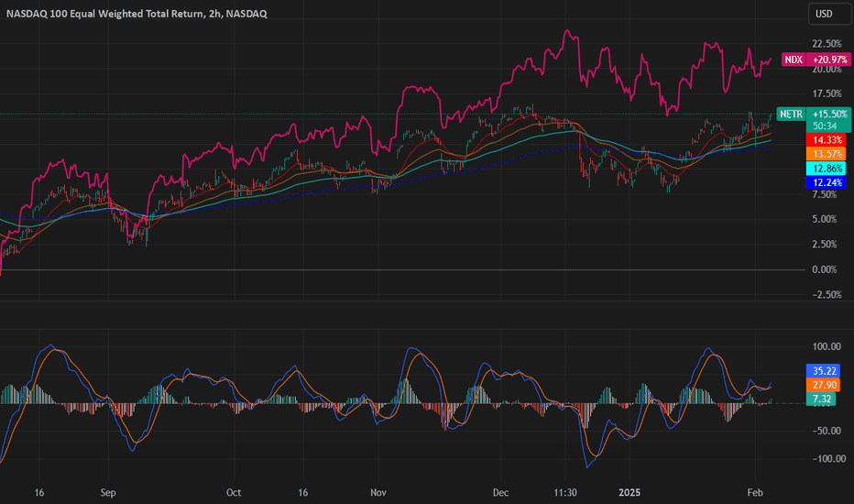Click the Dec time axis label

[500, 493]
